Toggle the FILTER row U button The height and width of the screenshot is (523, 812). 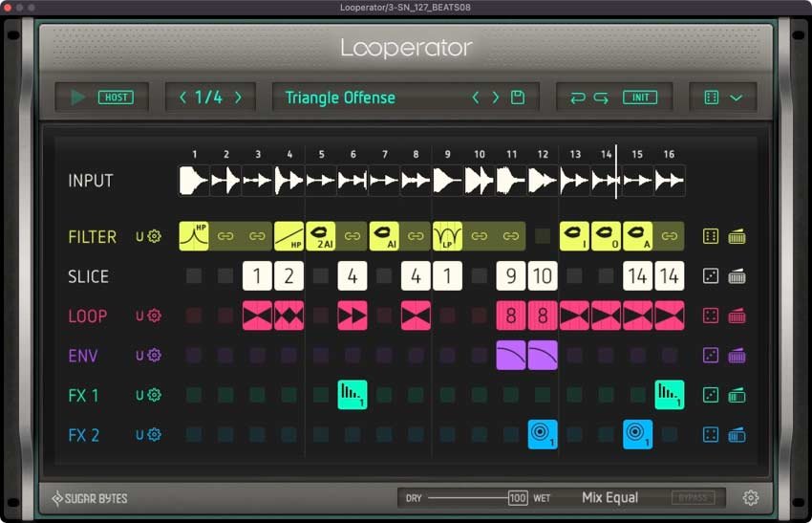click(139, 236)
